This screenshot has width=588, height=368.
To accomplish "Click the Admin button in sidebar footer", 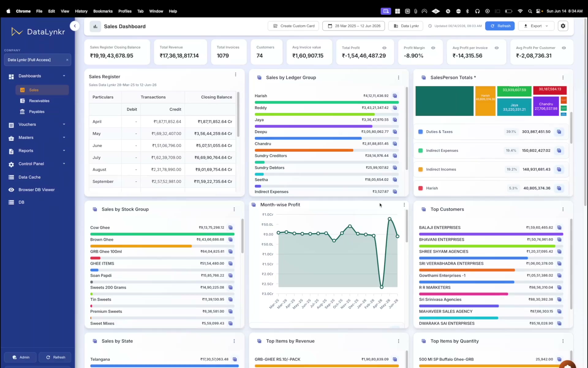I will [x=20, y=357].
